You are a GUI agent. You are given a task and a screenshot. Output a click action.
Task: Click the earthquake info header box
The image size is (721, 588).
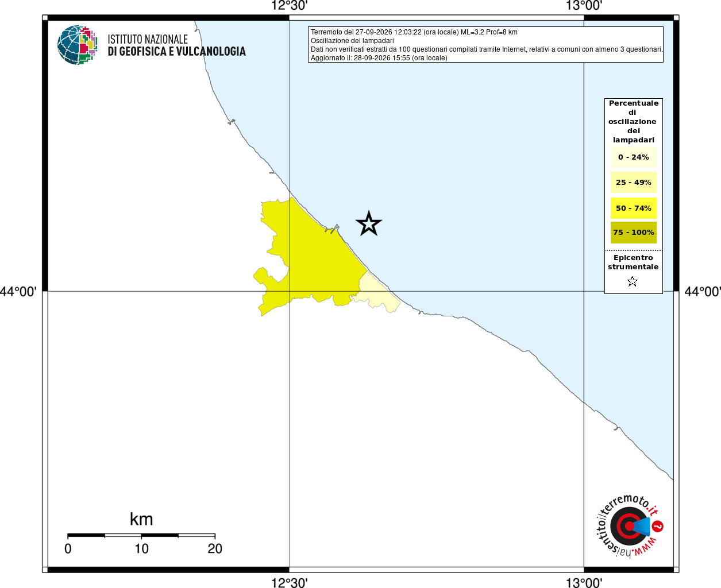(x=485, y=45)
